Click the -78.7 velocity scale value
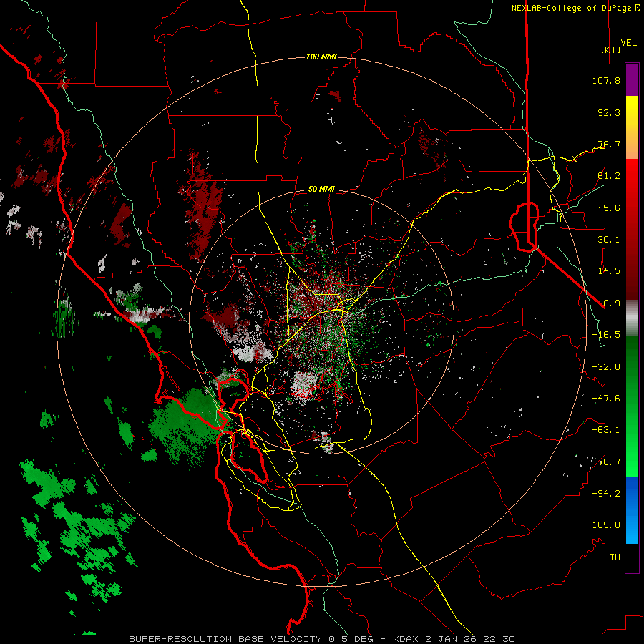644x644 pixels. (x=606, y=462)
